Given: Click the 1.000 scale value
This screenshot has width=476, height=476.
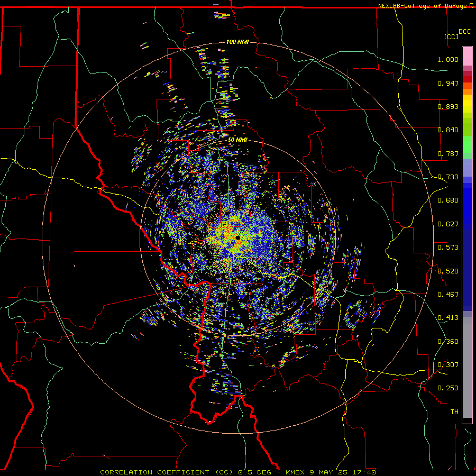Looking at the screenshot, I should pos(448,59).
